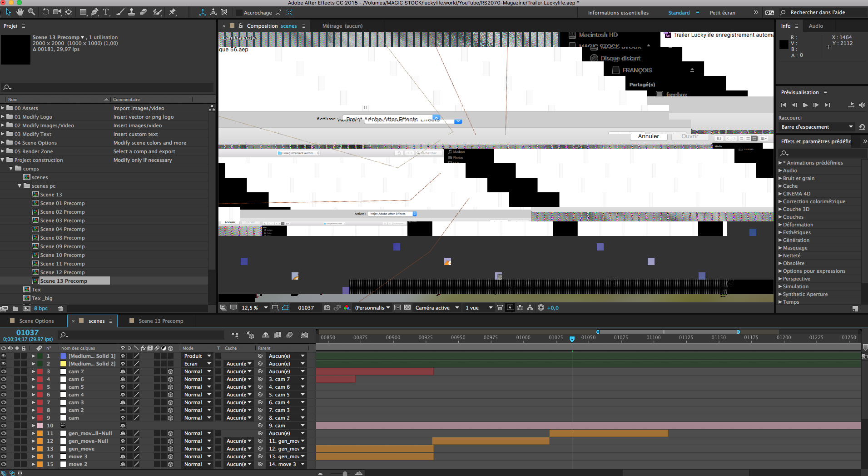868x476 pixels.
Task: Open the Produit mode dropdown on layer 1
Action: tap(198, 356)
